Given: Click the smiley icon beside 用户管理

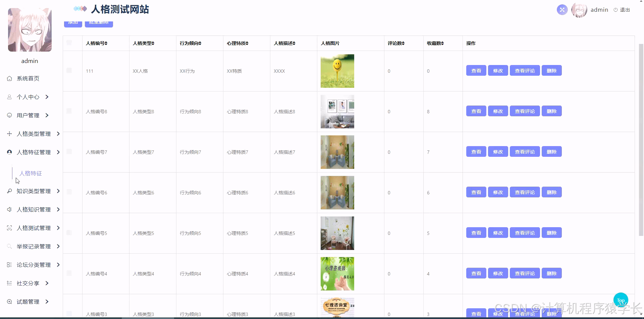Looking at the screenshot, I should click(x=9, y=115).
